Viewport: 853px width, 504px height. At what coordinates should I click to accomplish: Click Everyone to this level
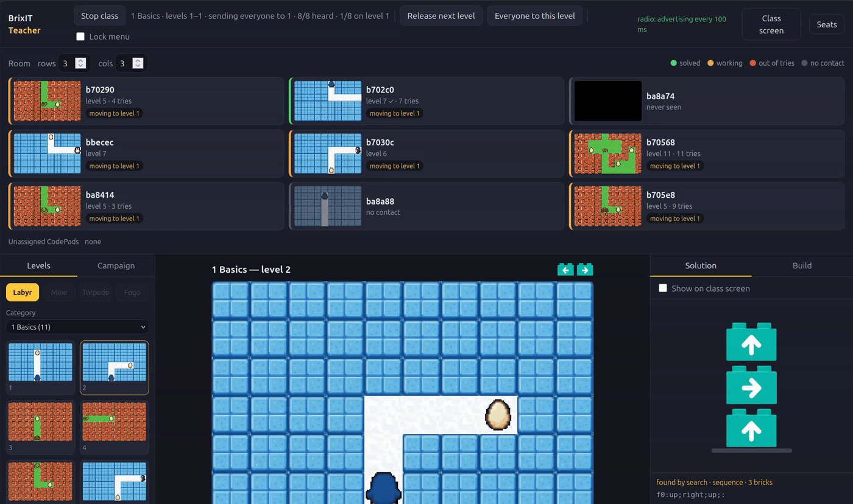coord(535,16)
